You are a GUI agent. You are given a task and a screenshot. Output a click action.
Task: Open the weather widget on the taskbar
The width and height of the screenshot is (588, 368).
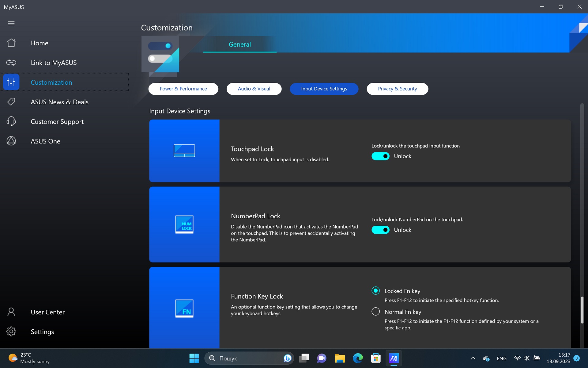[x=29, y=358]
